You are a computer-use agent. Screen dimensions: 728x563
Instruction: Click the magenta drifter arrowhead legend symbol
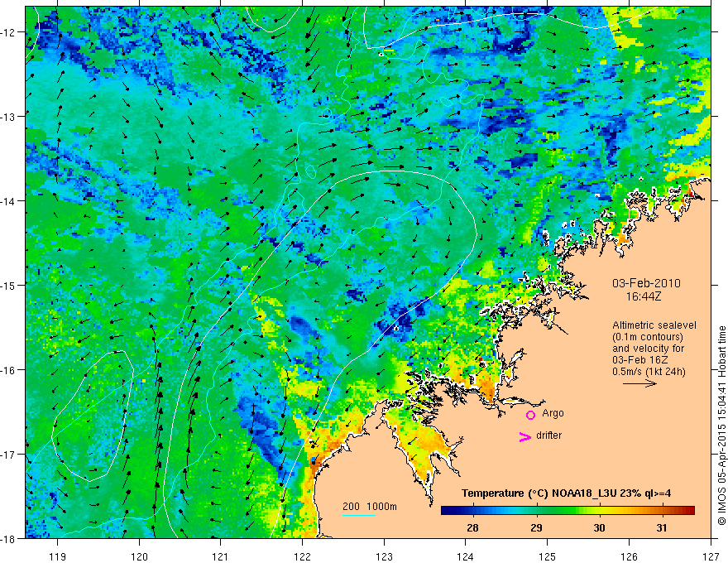(525, 436)
